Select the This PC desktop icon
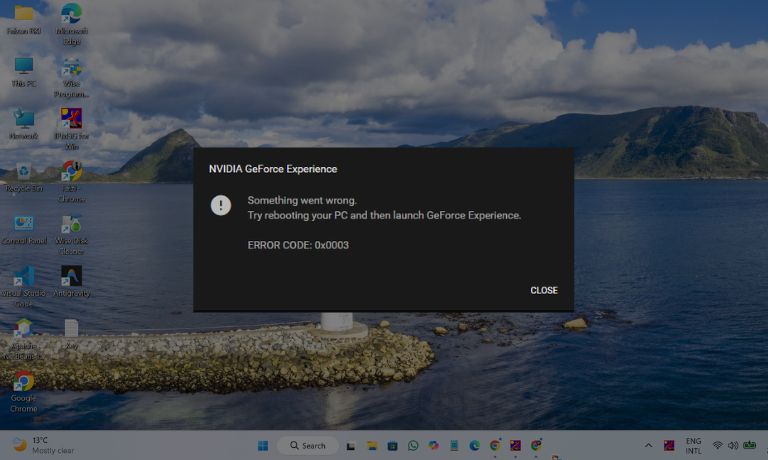The image size is (768, 460). point(24,72)
